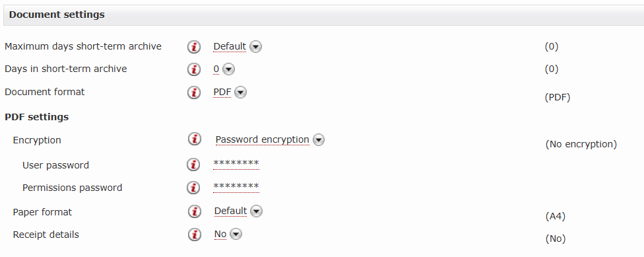Click the Document settings section header
The image size is (644, 257).
tap(323, 15)
